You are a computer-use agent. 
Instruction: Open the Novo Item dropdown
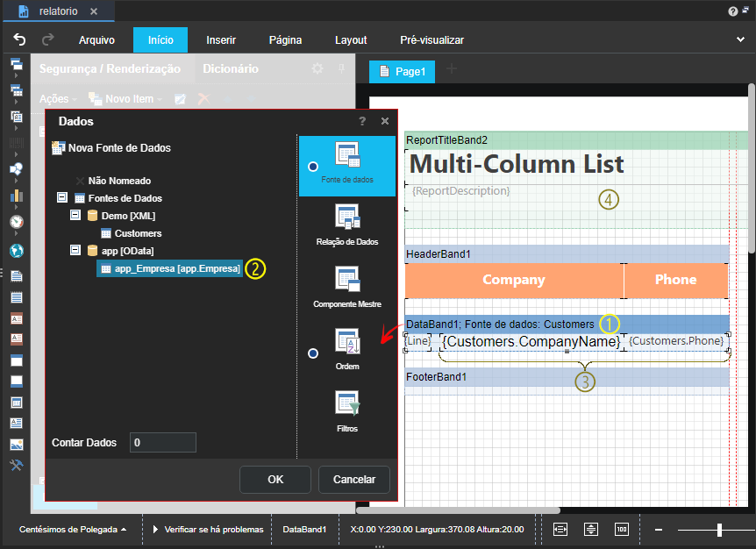pyautogui.click(x=125, y=99)
